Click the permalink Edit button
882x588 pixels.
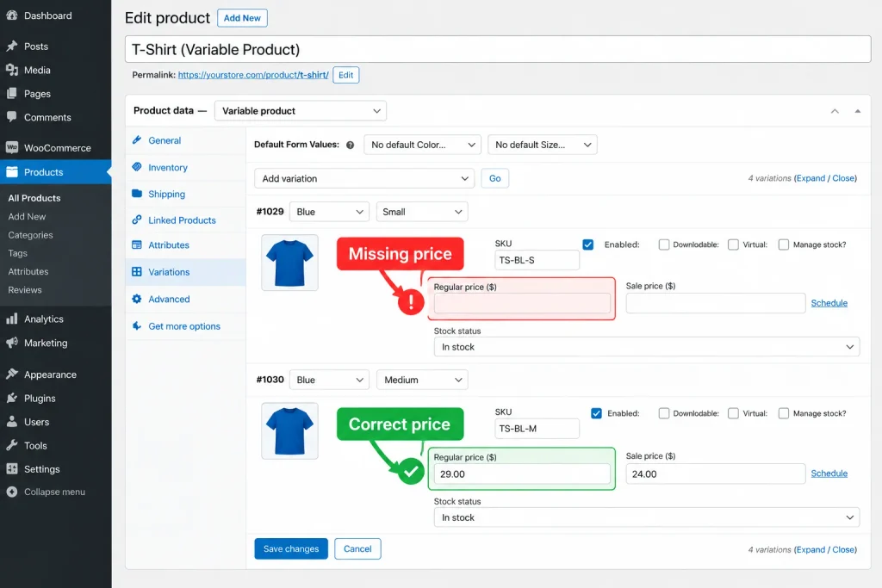346,75
